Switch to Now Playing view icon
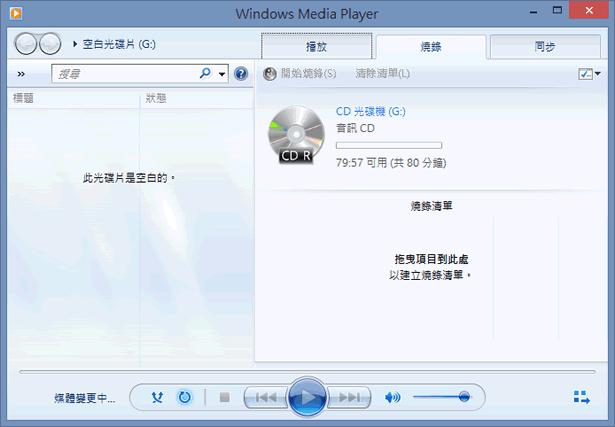The image size is (615, 427). [x=581, y=397]
